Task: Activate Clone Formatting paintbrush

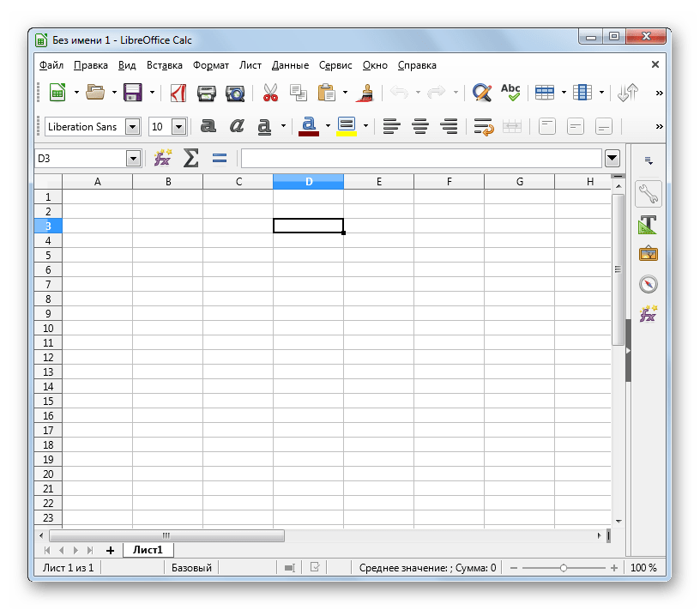Action: tap(365, 93)
